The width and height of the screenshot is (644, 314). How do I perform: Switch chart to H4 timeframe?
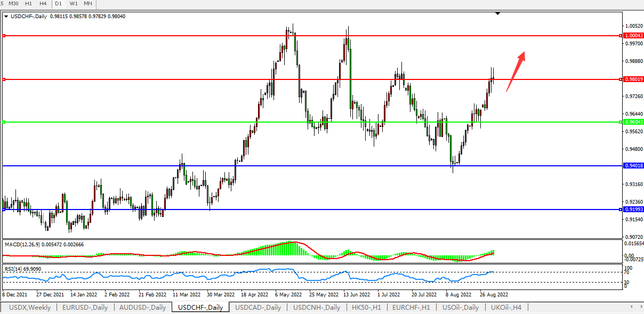pos(43,4)
